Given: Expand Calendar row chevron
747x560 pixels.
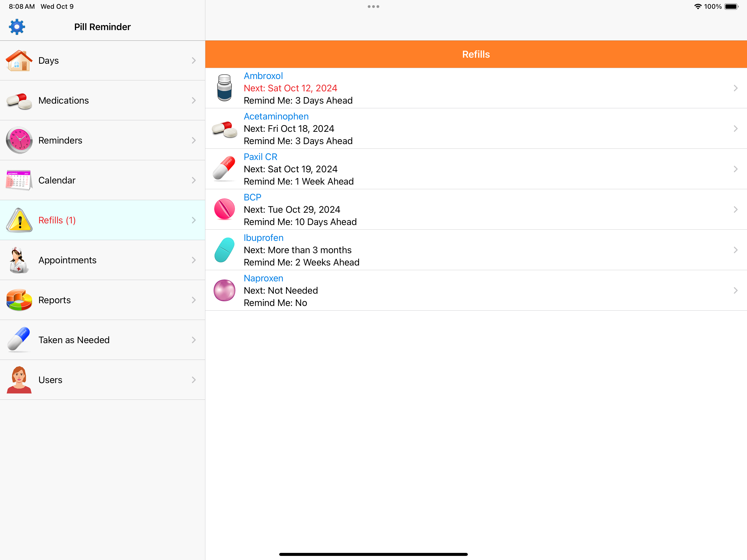Looking at the screenshot, I should pyautogui.click(x=194, y=180).
